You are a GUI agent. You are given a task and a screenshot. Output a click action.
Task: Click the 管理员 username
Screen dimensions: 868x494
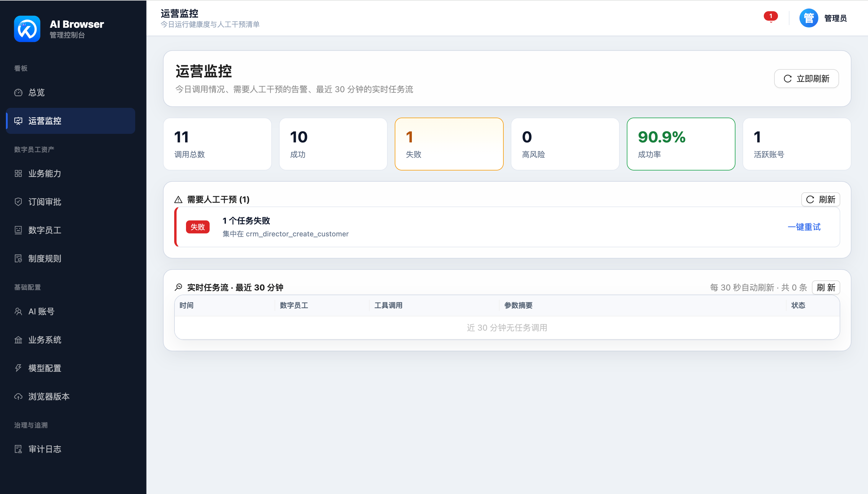tap(836, 18)
